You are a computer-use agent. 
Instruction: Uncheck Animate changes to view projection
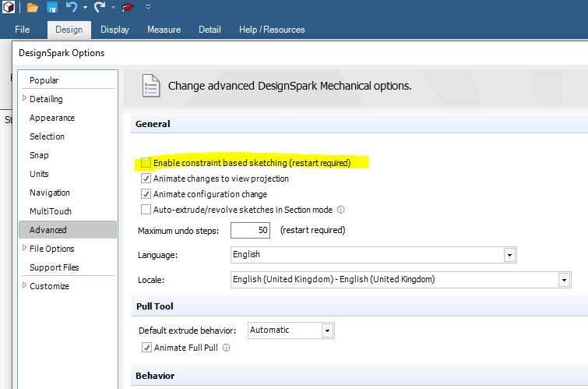pyautogui.click(x=146, y=179)
